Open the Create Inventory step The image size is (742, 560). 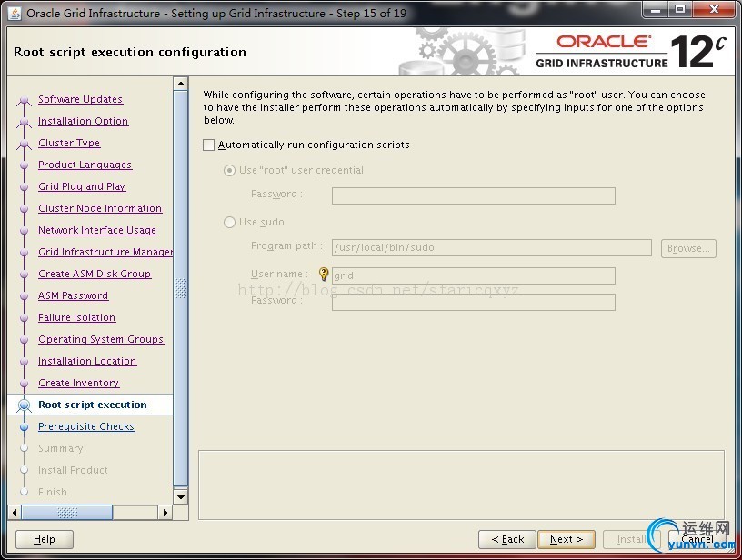(78, 383)
